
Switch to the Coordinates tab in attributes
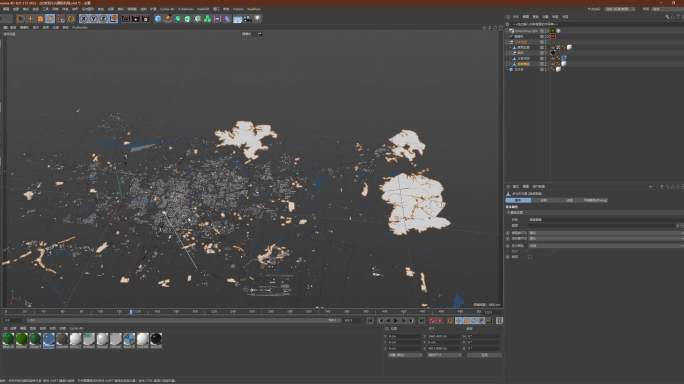pyautogui.click(x=544, y=200)
